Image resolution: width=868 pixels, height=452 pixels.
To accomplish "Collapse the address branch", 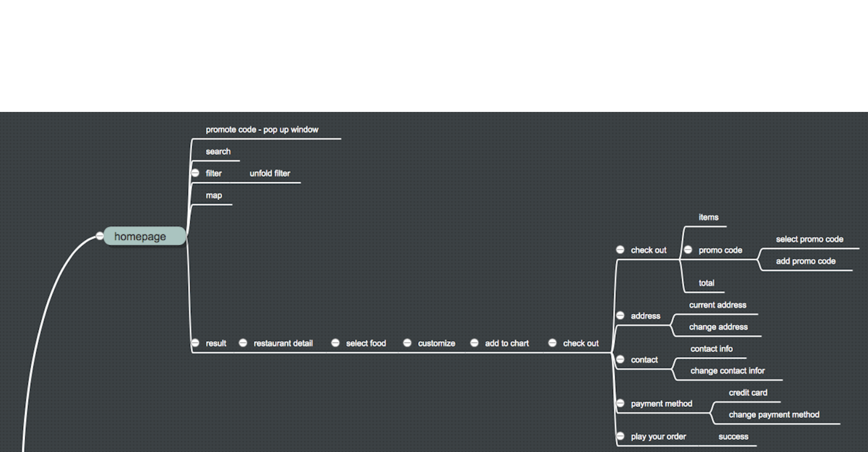I will tap(620, 316).
